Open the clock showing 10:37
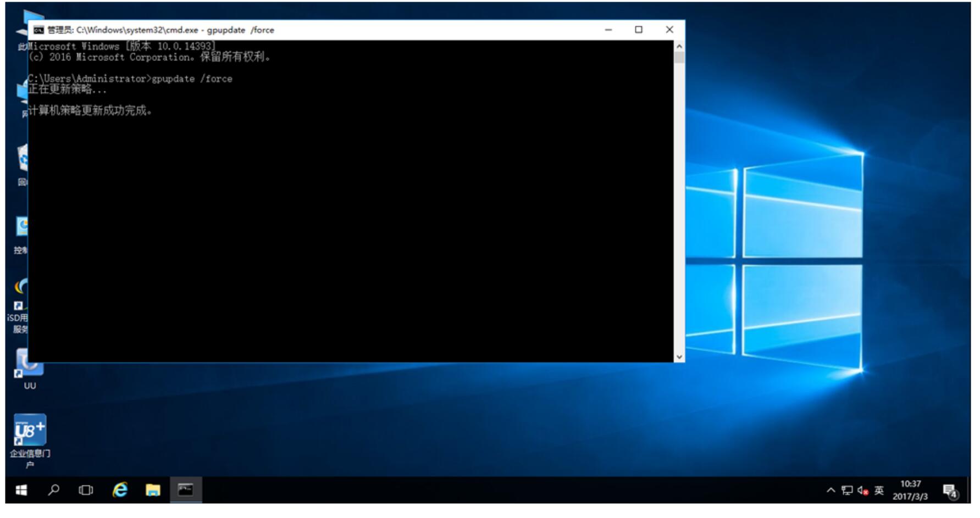This screenshot has width=980, height=518. coord(910,490)
